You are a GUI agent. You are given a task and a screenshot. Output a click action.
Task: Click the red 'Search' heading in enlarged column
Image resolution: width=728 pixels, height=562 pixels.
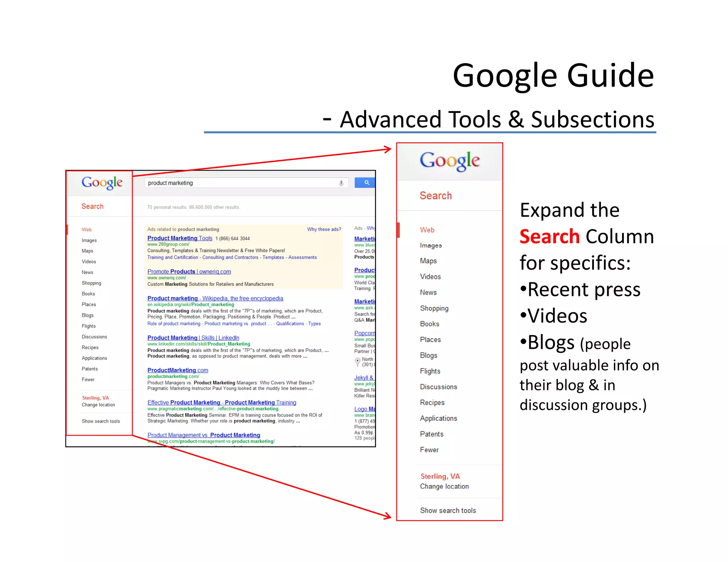(436, 196)
